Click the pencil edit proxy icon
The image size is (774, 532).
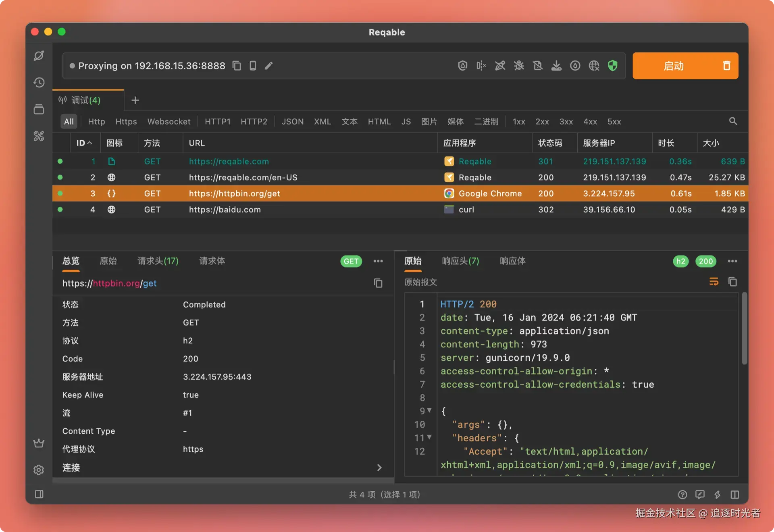tap(269, 66)
